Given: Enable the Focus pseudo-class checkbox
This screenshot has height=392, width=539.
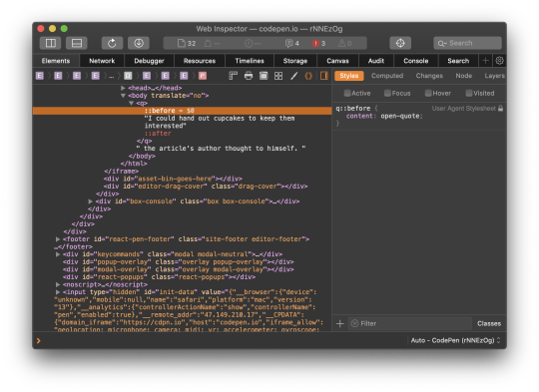Looking at the screenshot, I should (x=387, y=93).
